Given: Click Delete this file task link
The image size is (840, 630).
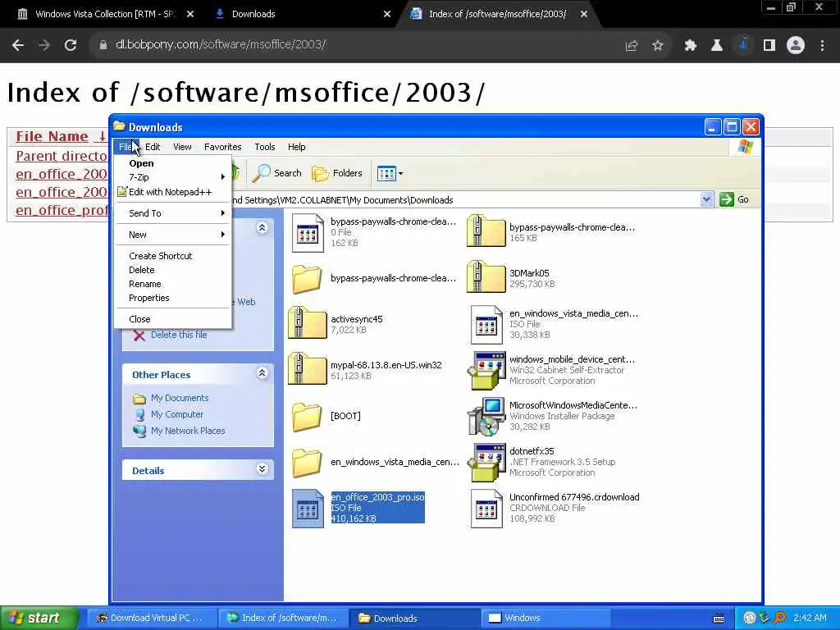Looking at the screenshot, I should pyautogui.click(x=178, y=335).
